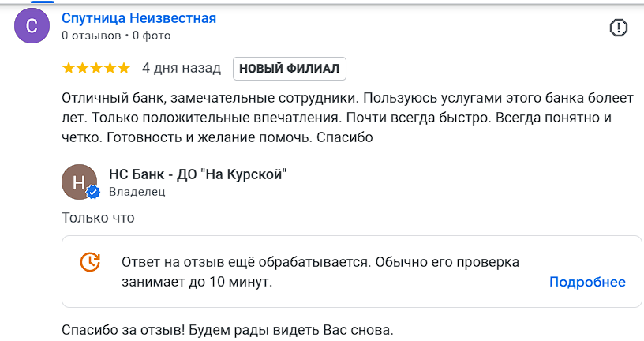Image resolution: width=644 pixels, height=341 pixels.
Task: Click the "4 дня назад" timestamp
Action: pyautogui.click(x=182, y=69)
